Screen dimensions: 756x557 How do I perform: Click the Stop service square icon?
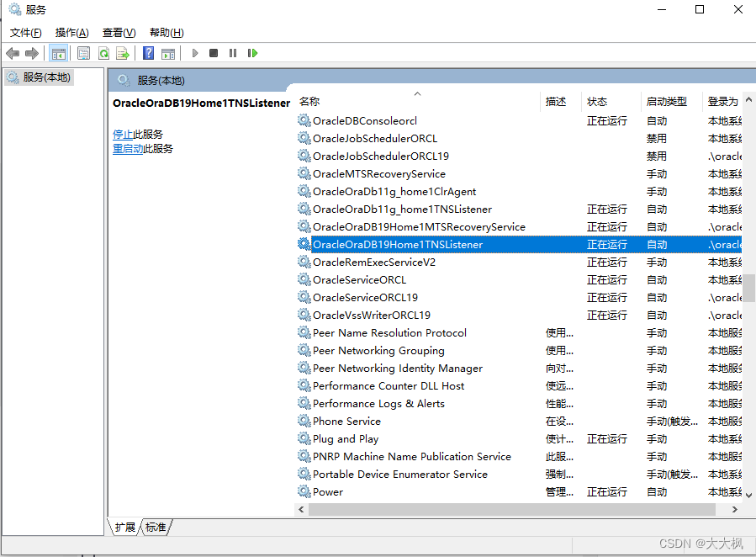point(214,53)
